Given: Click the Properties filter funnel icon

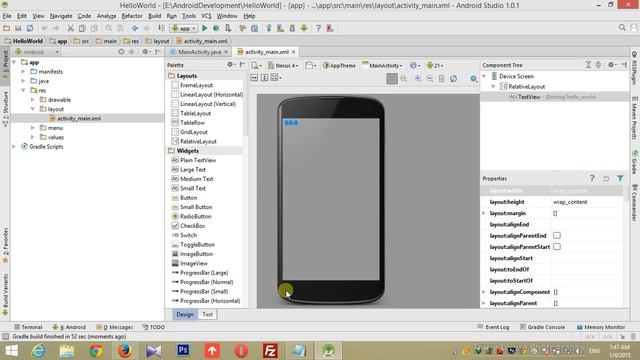Looking at the screenshot, I should [x=620, y=178].
